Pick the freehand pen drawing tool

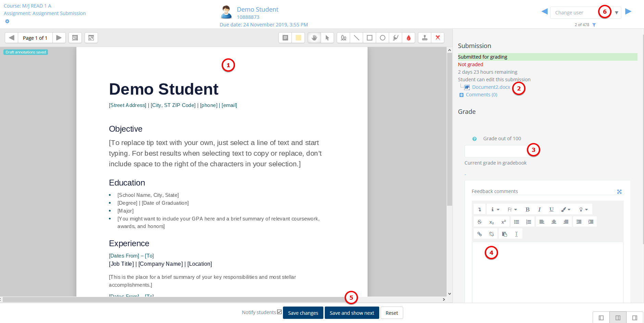pyautogui.click(x=343, y=38)
